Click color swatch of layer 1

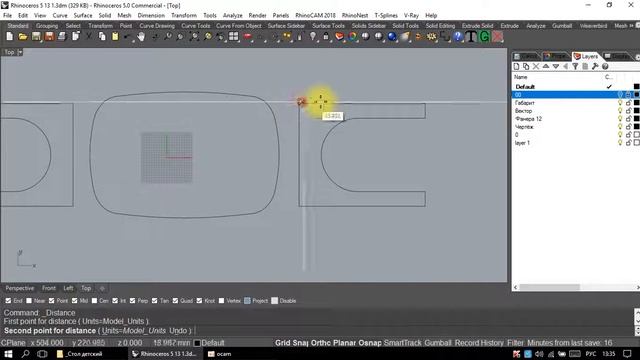coord(636,143)
